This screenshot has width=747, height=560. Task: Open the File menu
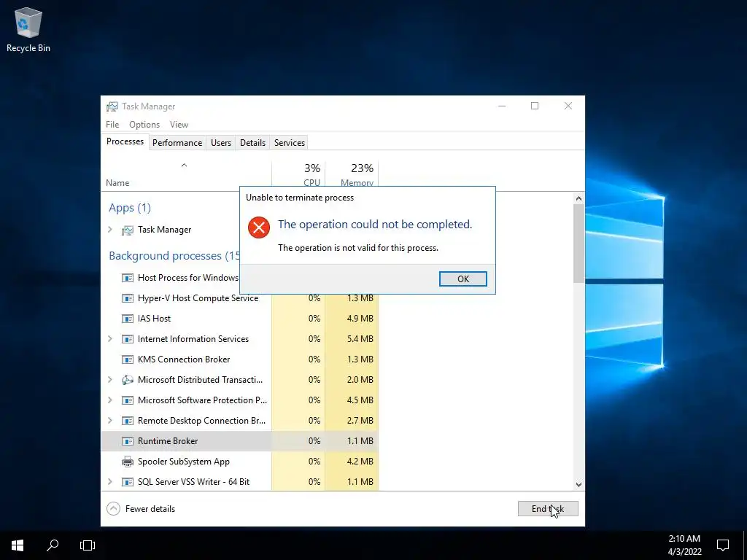[x=112, y=124]
